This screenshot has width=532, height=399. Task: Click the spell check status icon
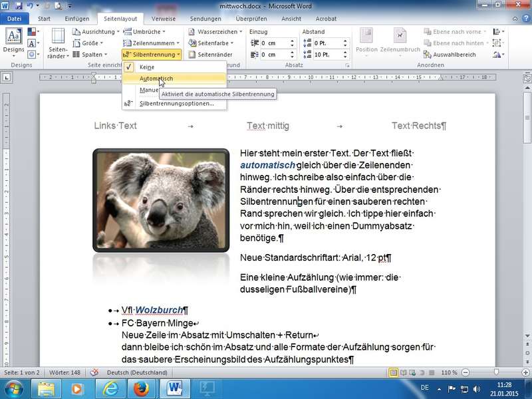pyautogui.click(x=94, y=372)
